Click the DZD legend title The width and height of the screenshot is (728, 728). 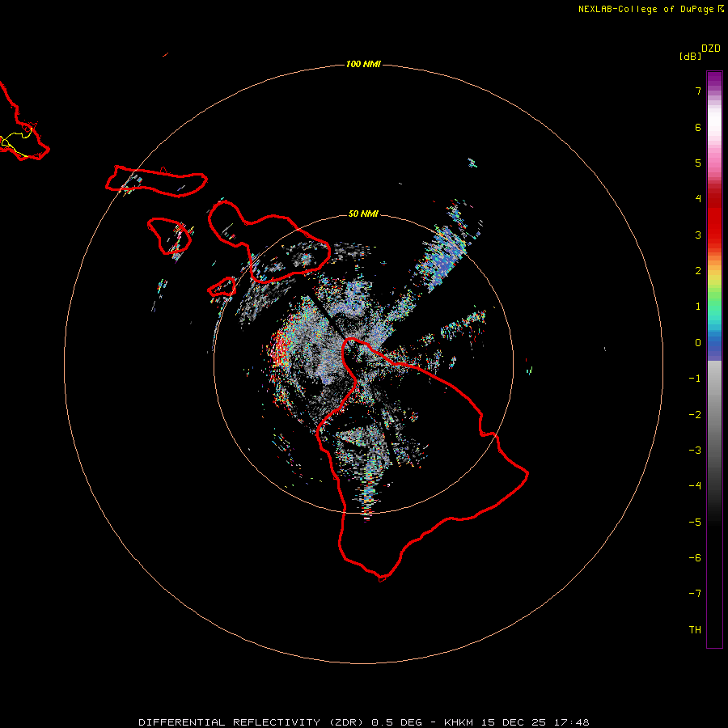[711, 49]
